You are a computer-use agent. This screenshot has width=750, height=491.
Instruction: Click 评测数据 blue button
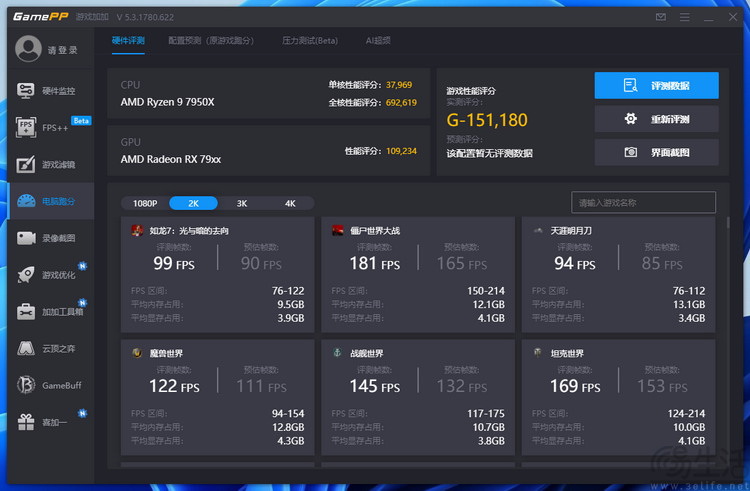pyautogui.click(x=656, y=86)
